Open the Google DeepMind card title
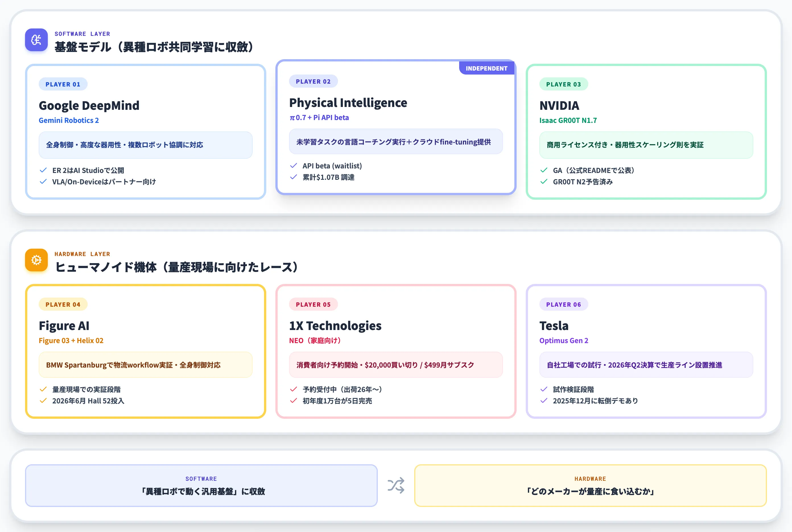The height and width of the screenshot is (532, 792). coord(89,106)
